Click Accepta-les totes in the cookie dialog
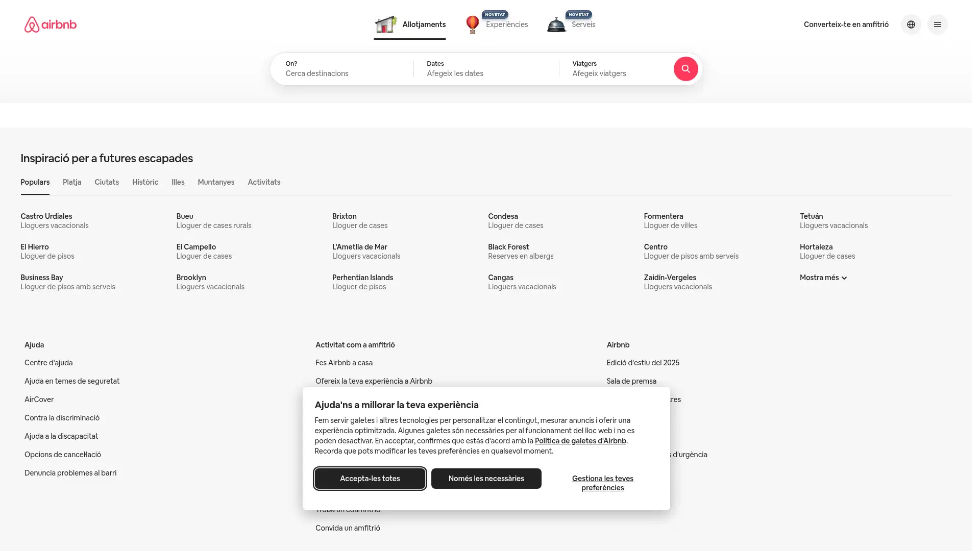Image resolution: width=980 pixels, height=551 pixels. pos(370,478)
